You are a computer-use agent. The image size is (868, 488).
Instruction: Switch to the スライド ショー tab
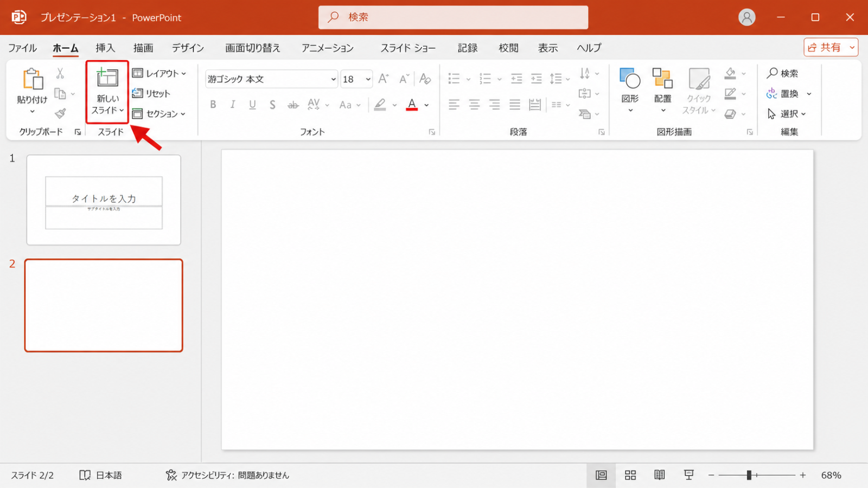tap(408, 48)
